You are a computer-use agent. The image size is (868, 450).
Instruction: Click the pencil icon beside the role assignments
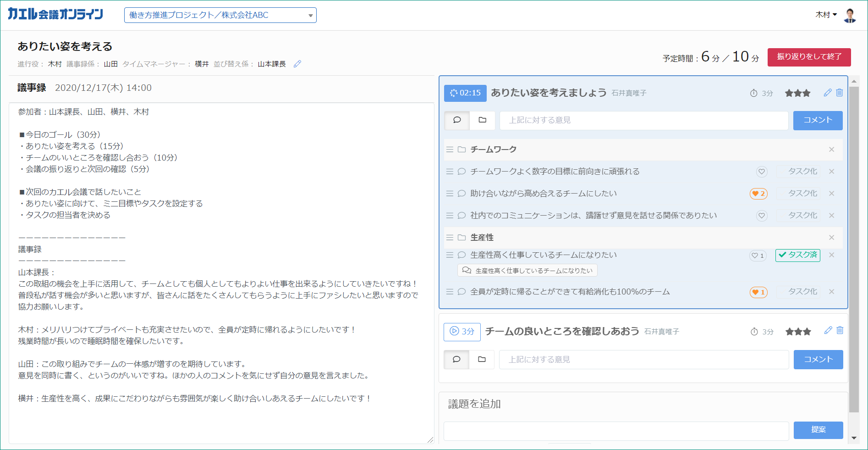tap(297, 64)
